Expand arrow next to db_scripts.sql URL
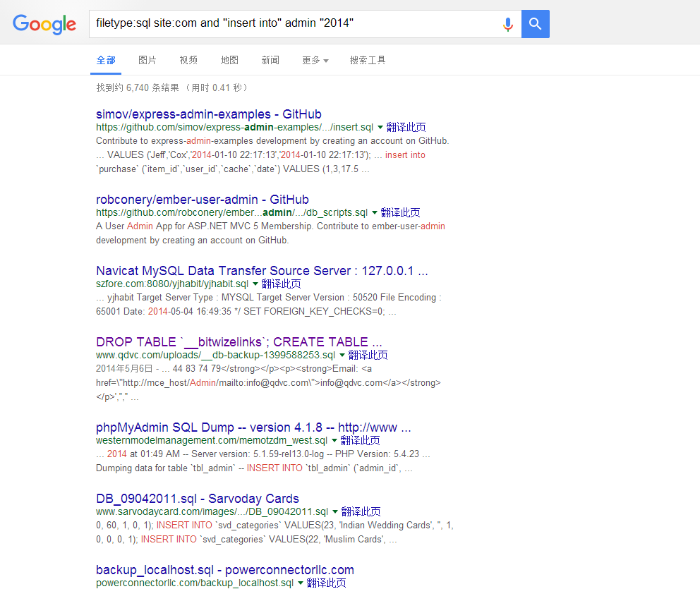 375,213
